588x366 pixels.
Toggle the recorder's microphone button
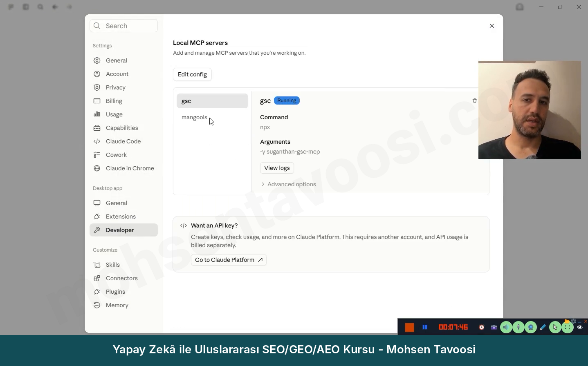pyautogui.click(x=518, y=327)
